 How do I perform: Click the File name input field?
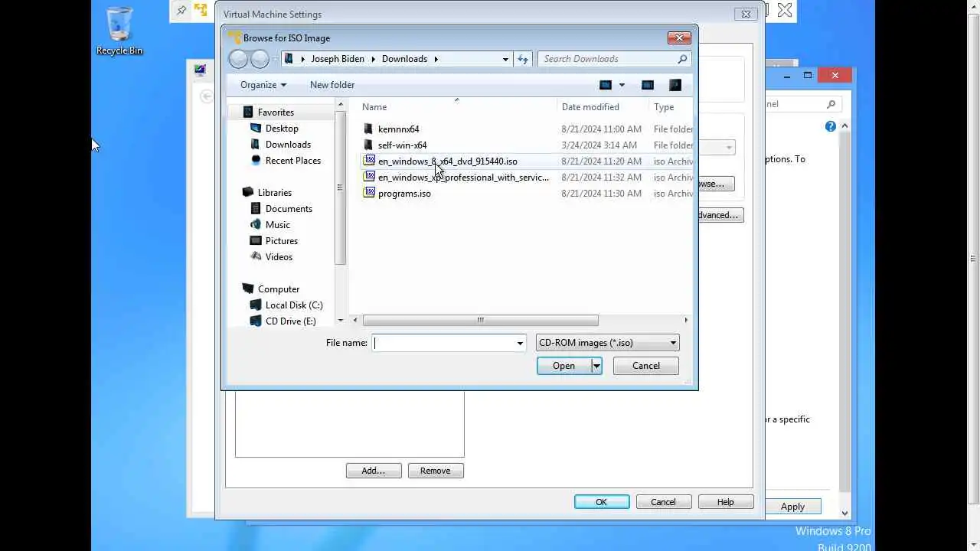(444, 343)
